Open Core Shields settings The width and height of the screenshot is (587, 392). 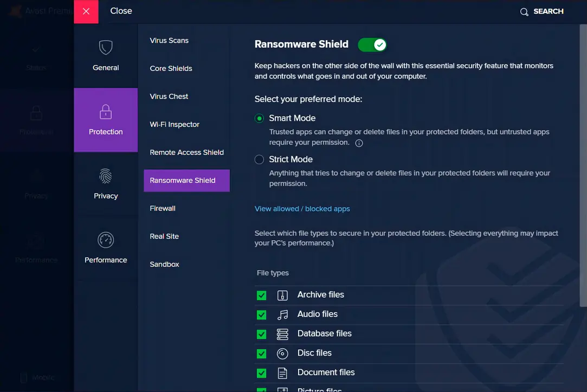coord(171,68)
